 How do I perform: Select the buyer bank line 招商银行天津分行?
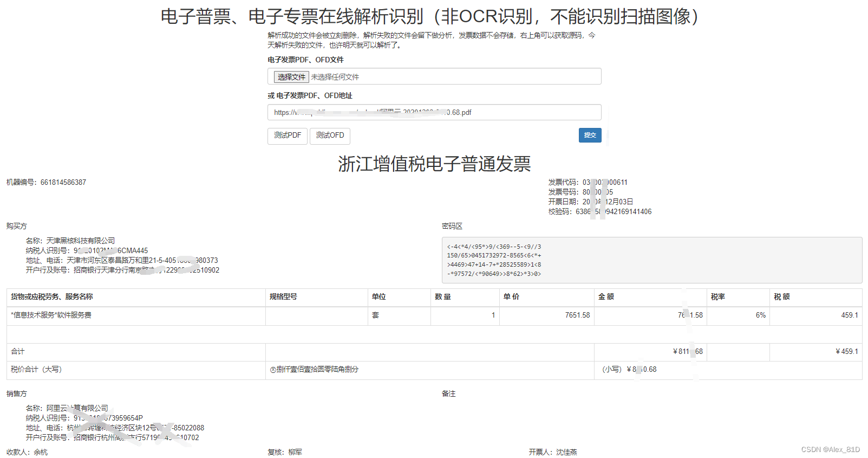(122, 270)
